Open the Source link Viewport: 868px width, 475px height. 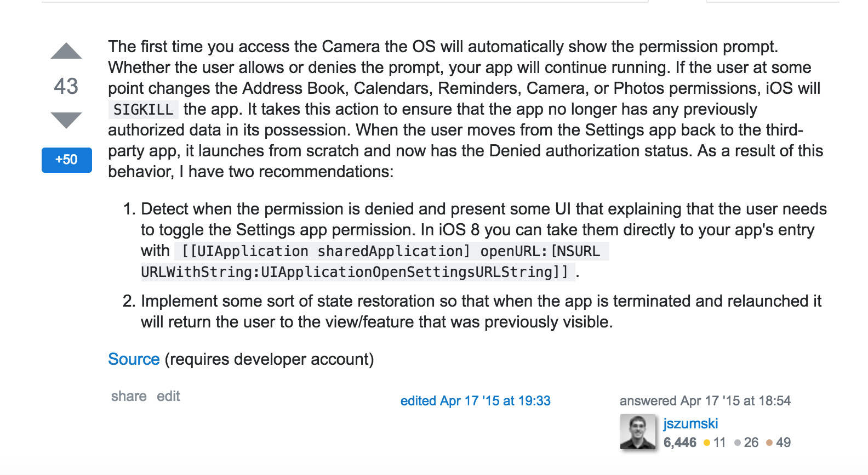point(134,359)
